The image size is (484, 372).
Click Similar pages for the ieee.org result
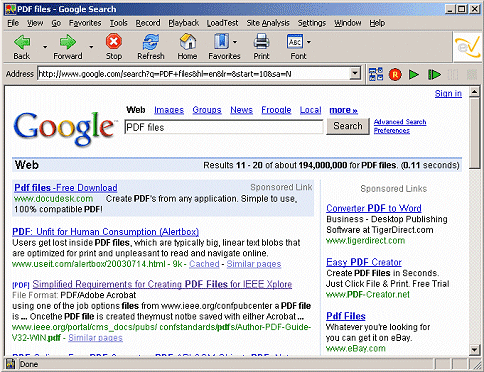[95, 338]
